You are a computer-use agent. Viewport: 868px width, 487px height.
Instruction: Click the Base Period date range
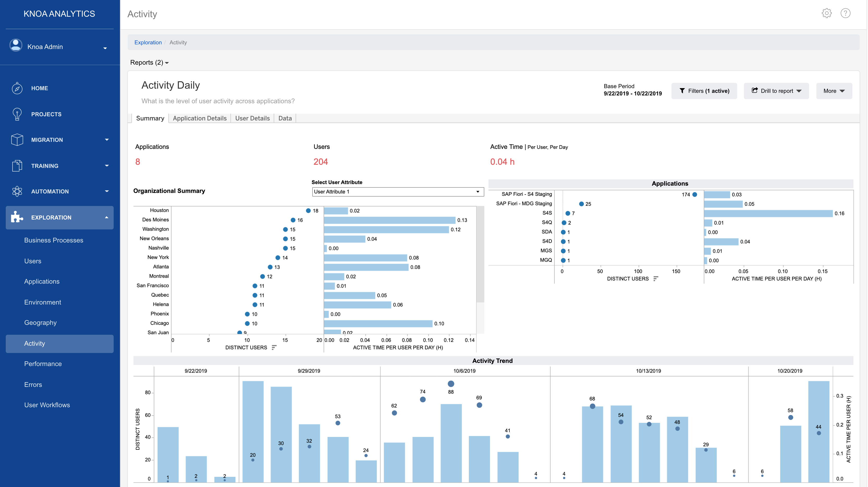632,94
